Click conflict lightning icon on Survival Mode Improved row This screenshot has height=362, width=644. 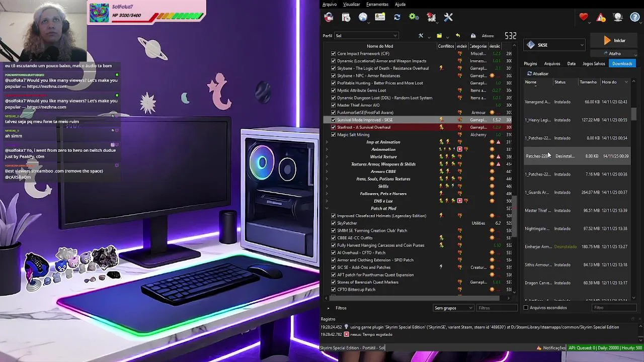[x=441, y=120]
